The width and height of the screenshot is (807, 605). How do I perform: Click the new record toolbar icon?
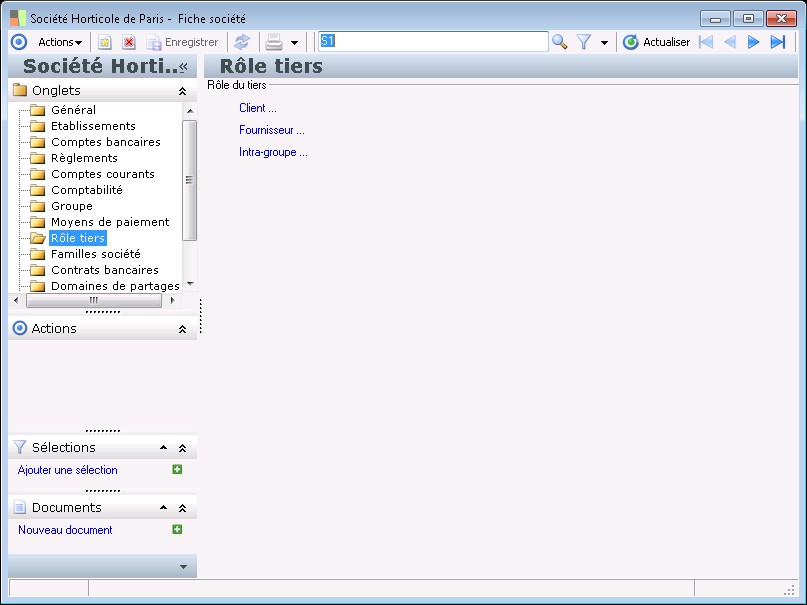click(104, 42)
